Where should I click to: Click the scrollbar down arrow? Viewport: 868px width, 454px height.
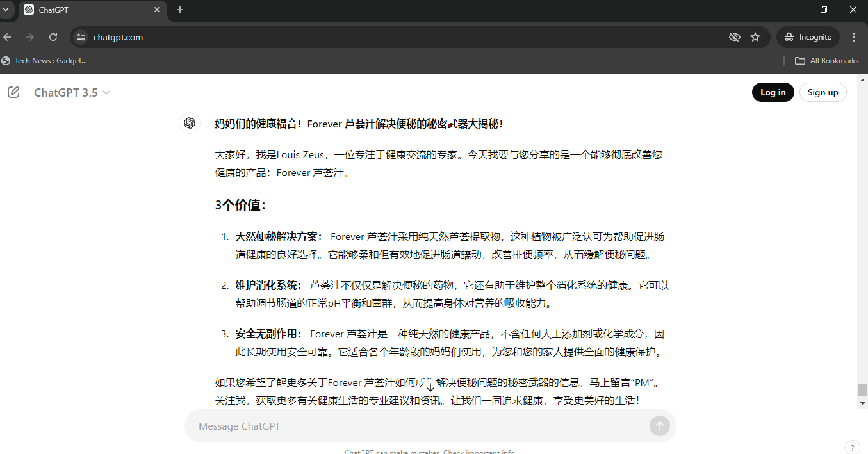point(862,403)
